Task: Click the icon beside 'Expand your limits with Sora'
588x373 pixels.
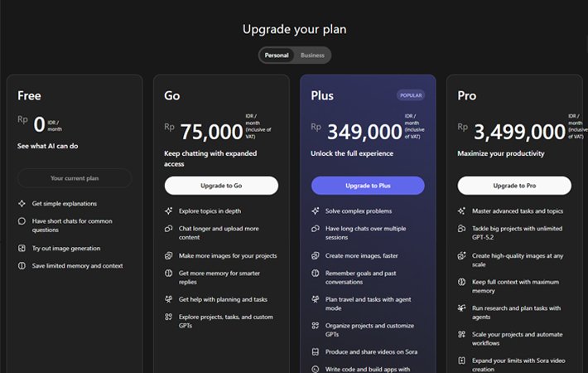Action: (462, 361)
